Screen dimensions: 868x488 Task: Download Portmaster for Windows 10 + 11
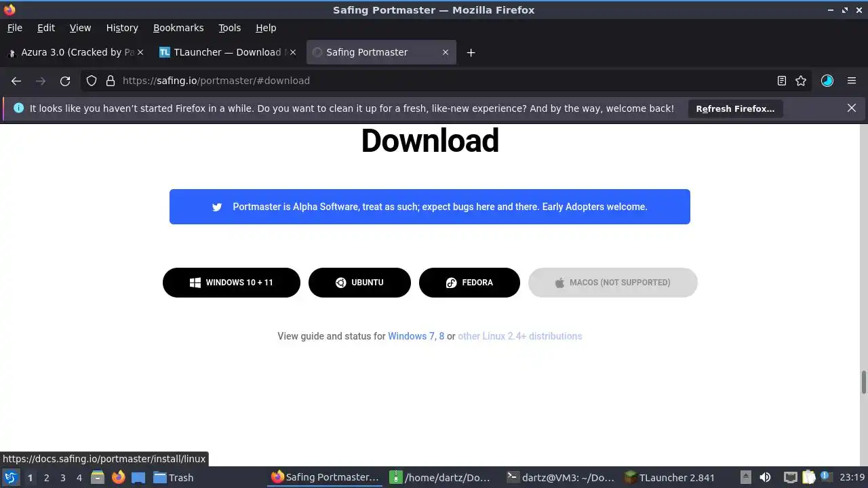(231, 283)
